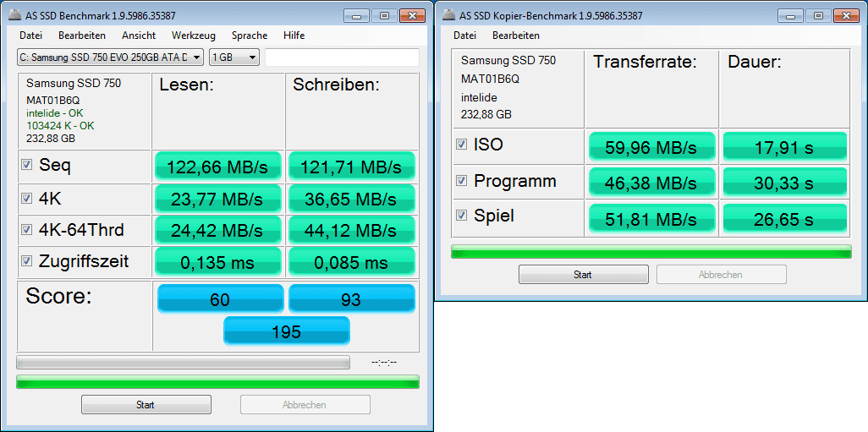Click the total score 195
The image size is (868, 432).
(x=287, y=331)
